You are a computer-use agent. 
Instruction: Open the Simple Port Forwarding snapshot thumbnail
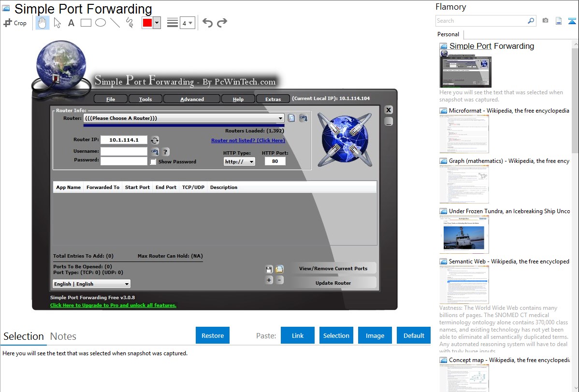point(465,69)
